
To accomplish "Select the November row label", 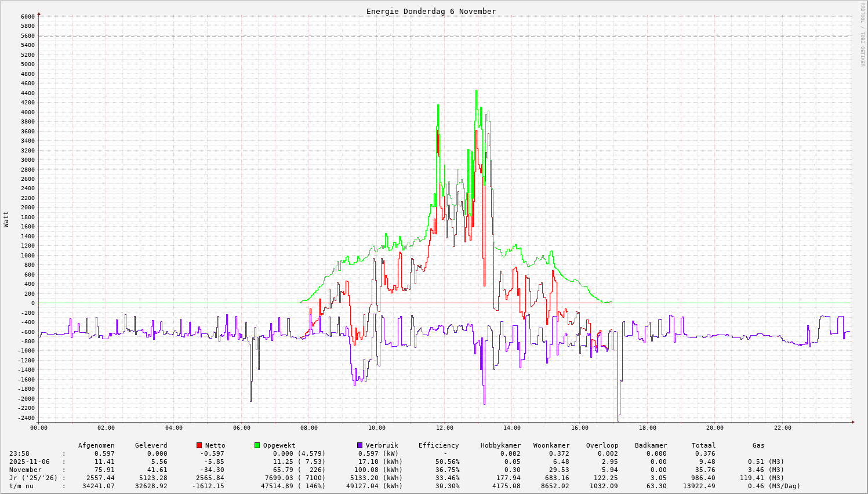I will click(26, 470).
